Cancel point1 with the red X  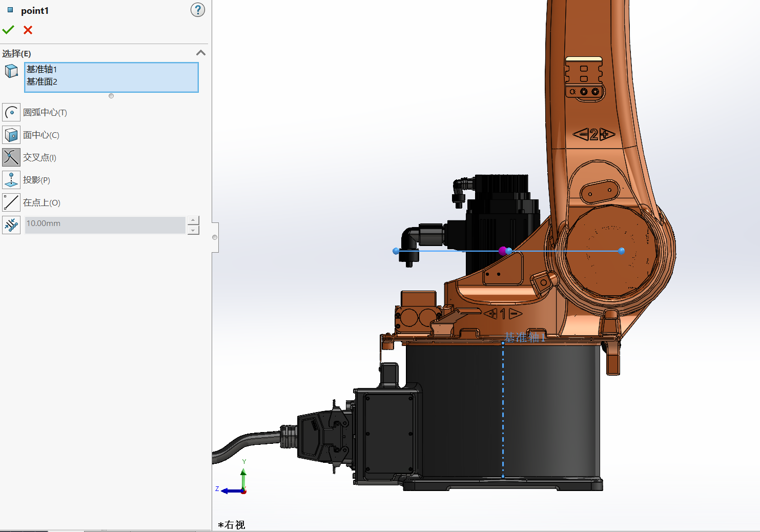click(28, 30)
